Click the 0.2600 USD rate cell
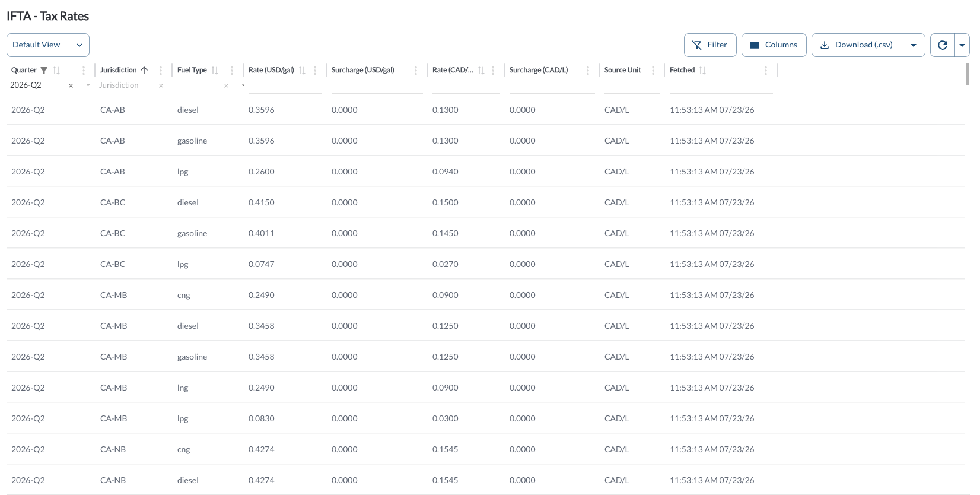 pyautogui.click(x=262, y=172)
